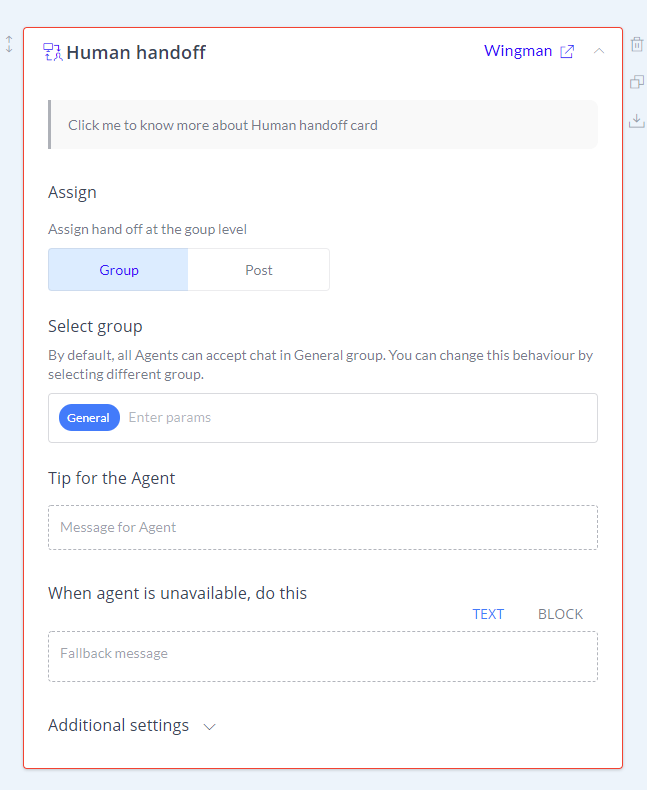Click the duplicate card icon
This screenshot has width=647, height=790.
(637, 82)
